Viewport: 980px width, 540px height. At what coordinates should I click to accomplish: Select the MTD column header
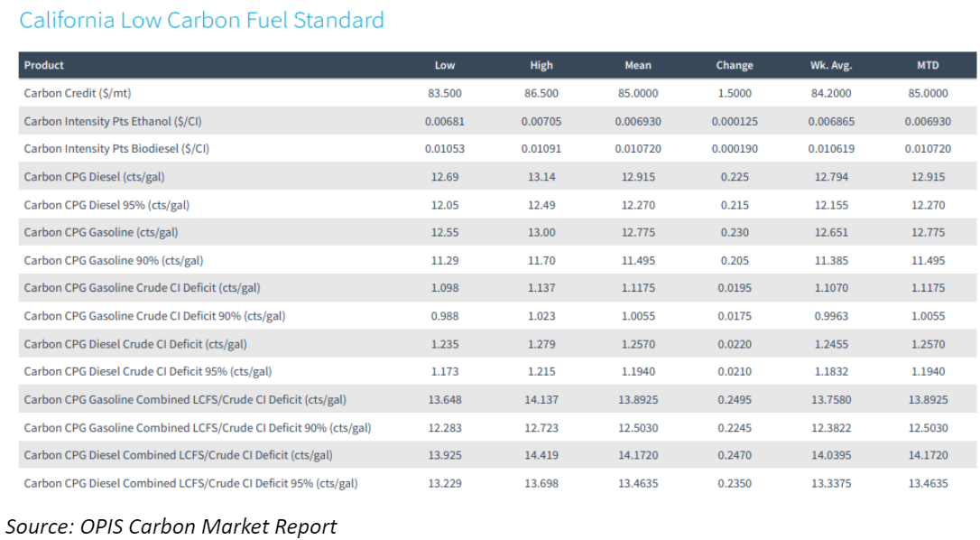pyautogui.click(x=928, y=65)
